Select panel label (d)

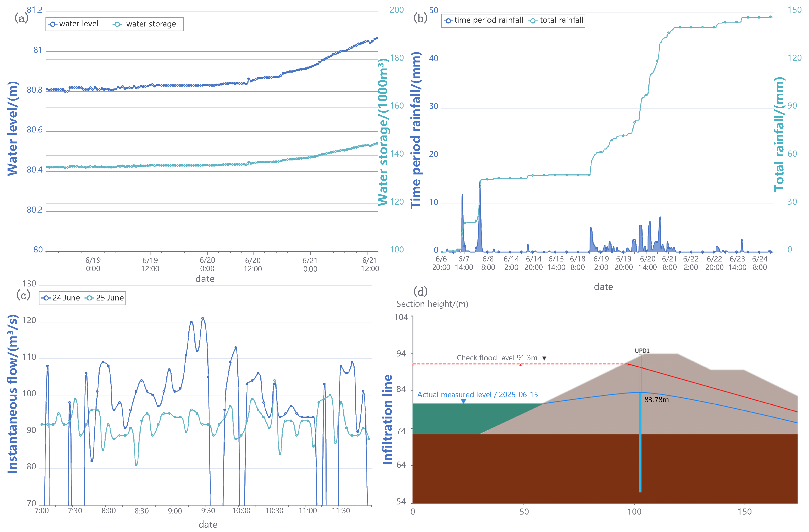coord(421,291)
